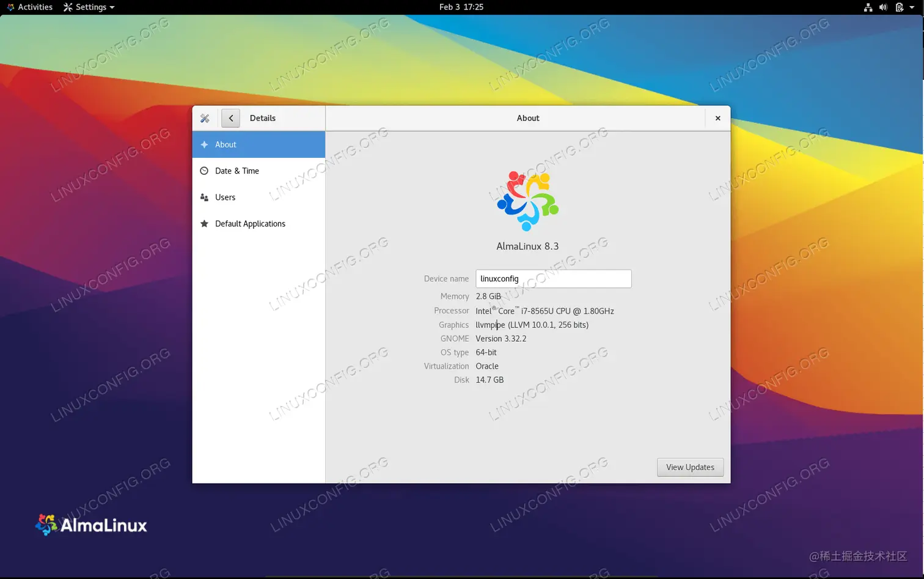Click the Device name label
Viewport: 924px width, 579px height.
click(x=447, y=279)
